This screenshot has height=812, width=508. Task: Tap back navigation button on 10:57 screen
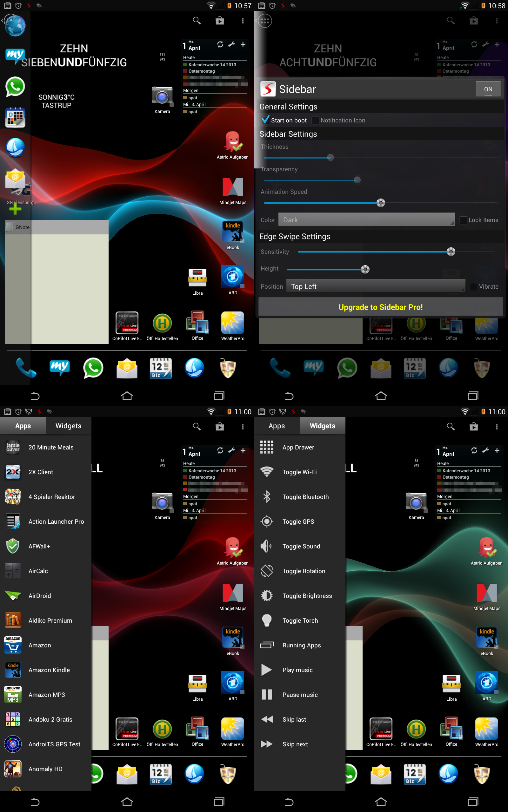[x=35, y=396]
